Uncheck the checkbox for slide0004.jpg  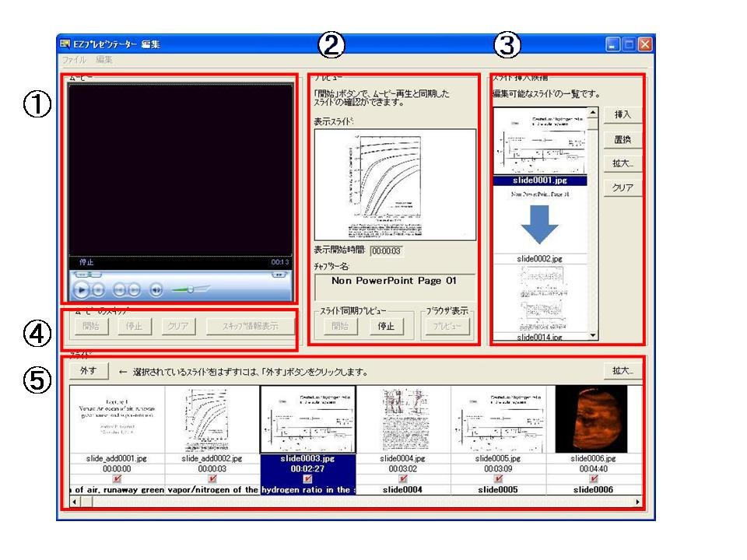click(405, 479)
